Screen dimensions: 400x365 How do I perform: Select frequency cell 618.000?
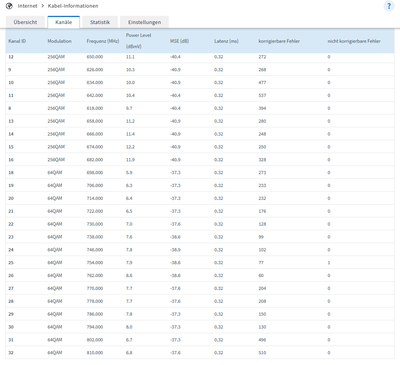click(95, 108)
